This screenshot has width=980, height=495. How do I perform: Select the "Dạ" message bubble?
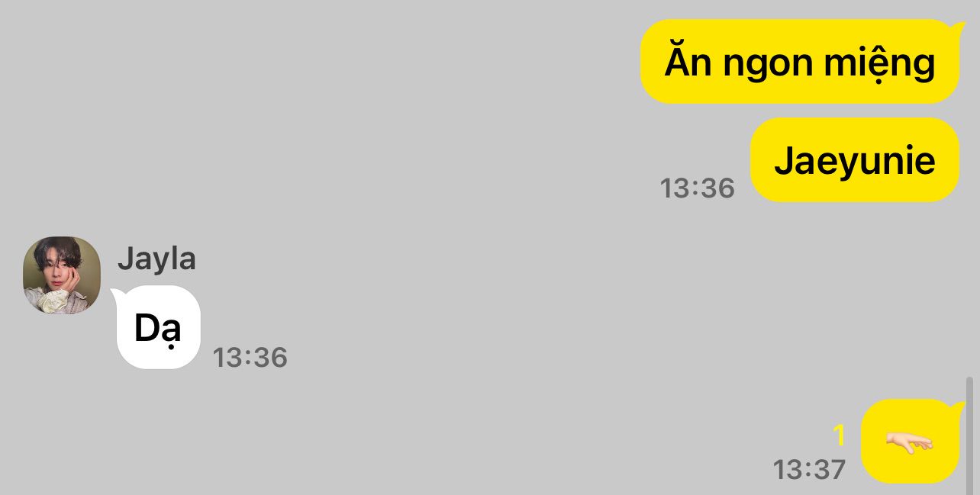(159, 327)
